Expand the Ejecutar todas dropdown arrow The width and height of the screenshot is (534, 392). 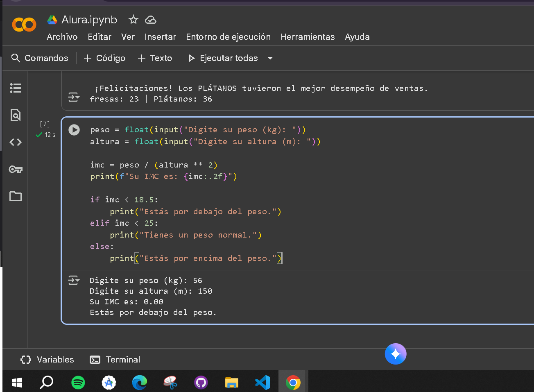pos(270,58)
